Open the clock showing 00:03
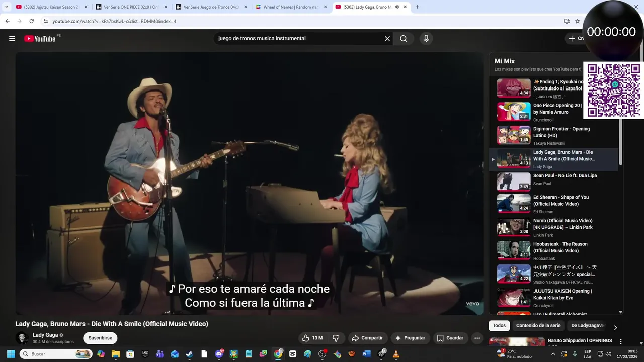The width and height of the screenshot is (644, 362). coord(627,354)
